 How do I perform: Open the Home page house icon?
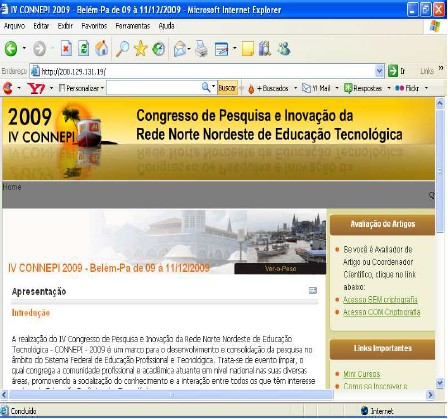pyautogui.click(x=101, y=49)
